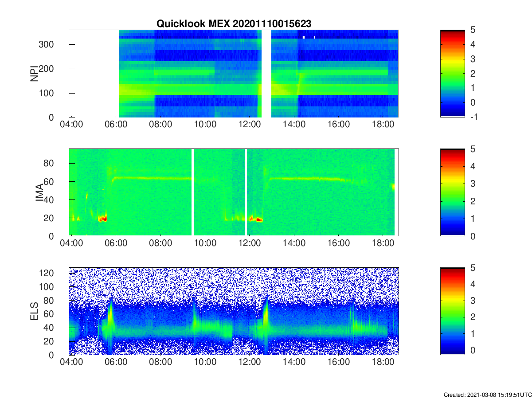Image resolution: width=532 pixels, height=399 pixels.
Task: Click the 04:00 time label under NPI plot
Action: coord(71,125)
